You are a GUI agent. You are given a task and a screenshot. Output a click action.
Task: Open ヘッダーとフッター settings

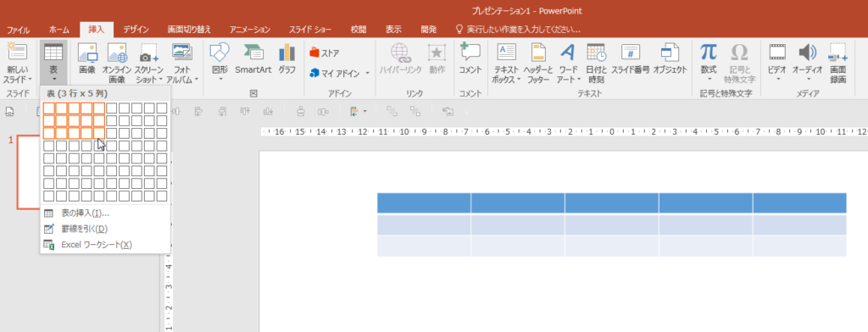pyautogui.click(x=538, y=62)
